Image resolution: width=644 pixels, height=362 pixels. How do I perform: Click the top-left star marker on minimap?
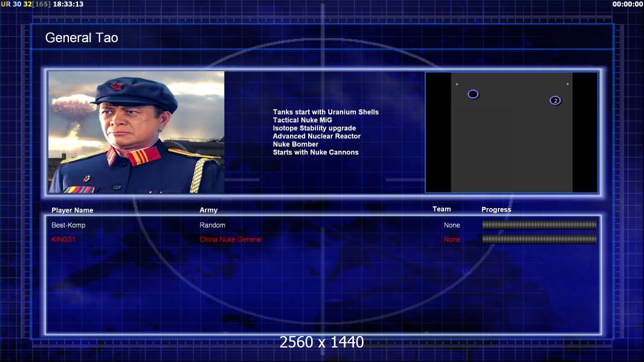tap(457, 84)
